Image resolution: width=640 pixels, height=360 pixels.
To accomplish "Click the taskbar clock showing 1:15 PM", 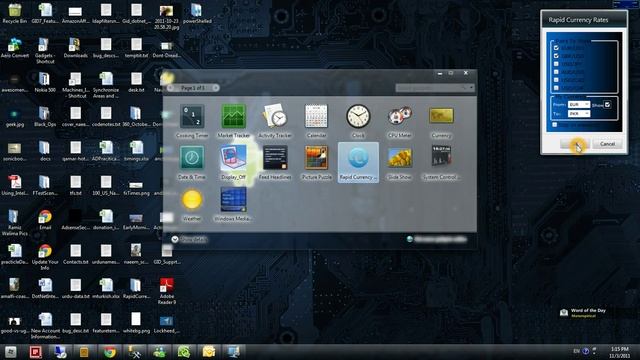I will pyautogui.click(x=620, y=352).
